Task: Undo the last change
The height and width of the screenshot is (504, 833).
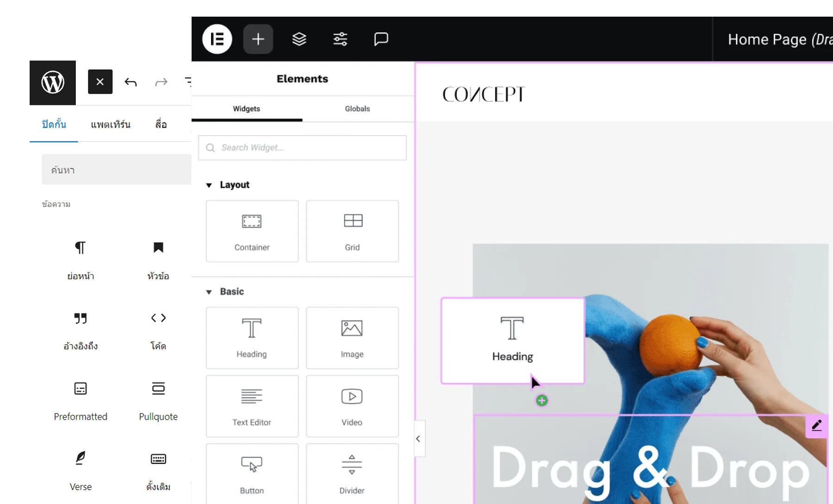Action: point(131,82)
